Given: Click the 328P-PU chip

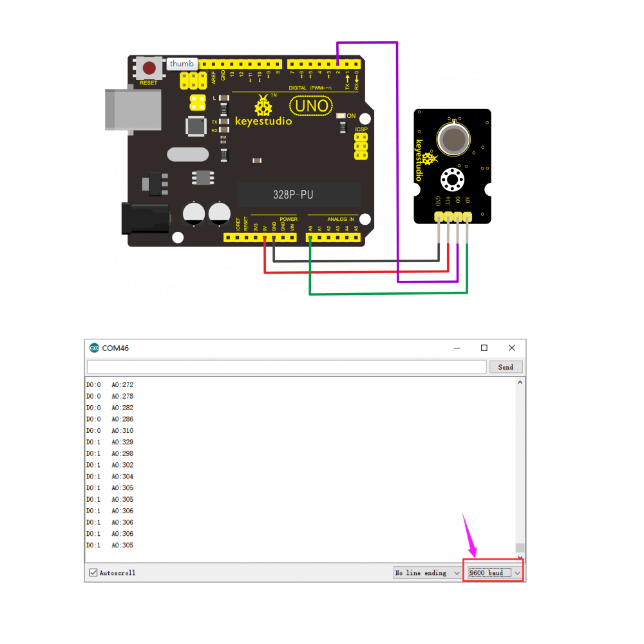Looking at the screenshot, I should (299, 194).
